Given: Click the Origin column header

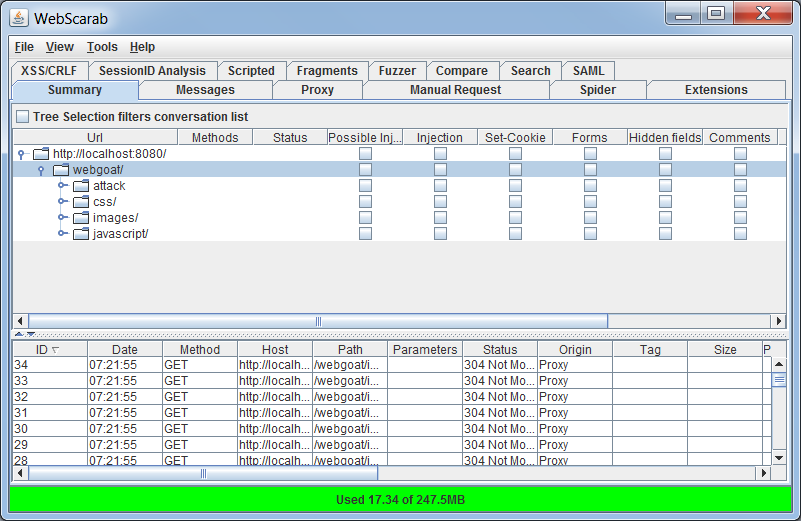Looking at the screenshot, I should tap(575, 349).
